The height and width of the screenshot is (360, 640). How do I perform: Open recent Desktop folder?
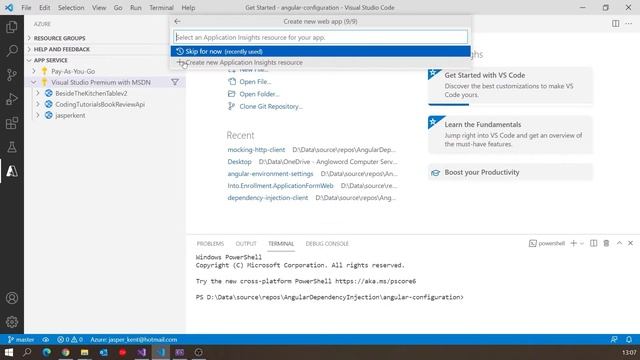tap(240, 162)
